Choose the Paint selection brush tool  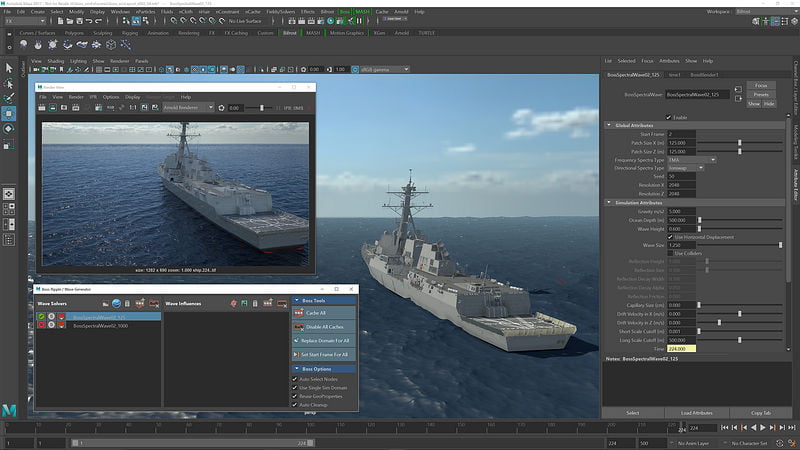point(9,98)
